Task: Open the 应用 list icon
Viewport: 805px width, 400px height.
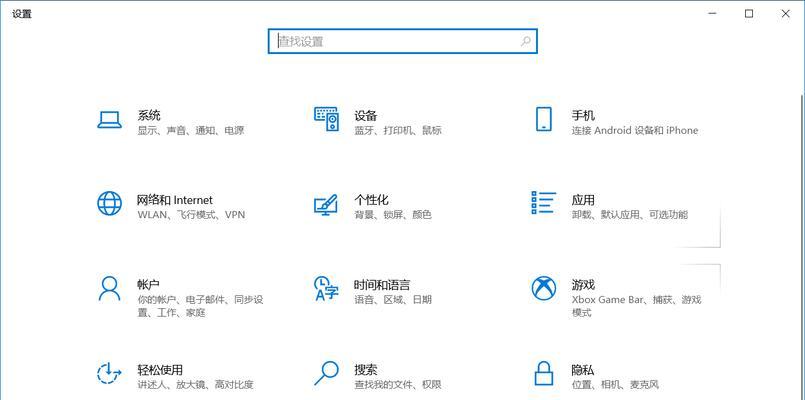Action: (544, 203)
